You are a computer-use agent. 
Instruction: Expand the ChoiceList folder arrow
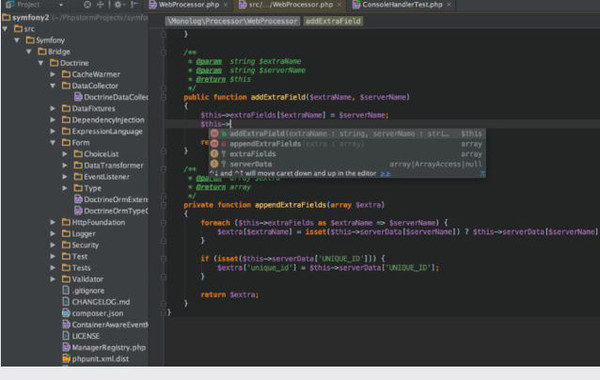click(x=65, y=154)
